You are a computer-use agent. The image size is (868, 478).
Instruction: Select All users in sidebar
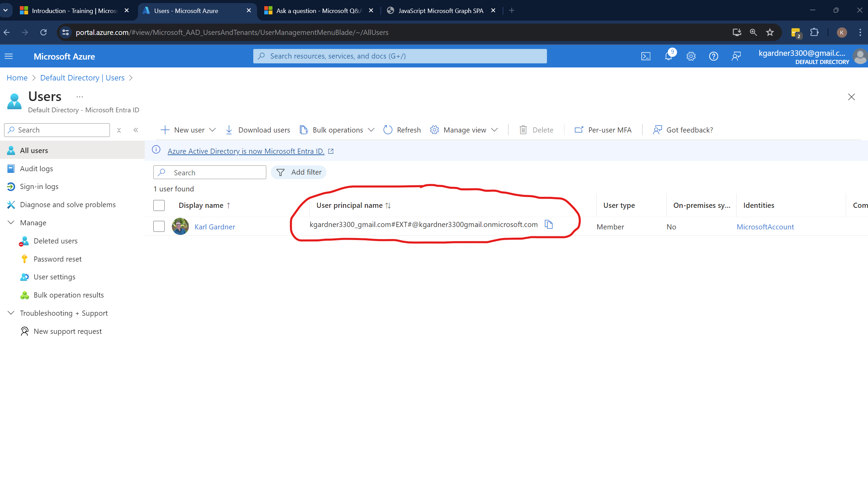[72, 151]
